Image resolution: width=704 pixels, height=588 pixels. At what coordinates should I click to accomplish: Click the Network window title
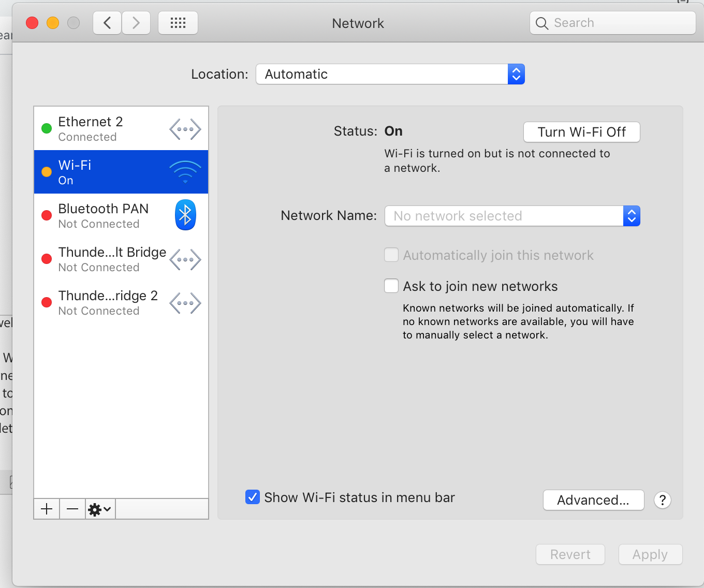point(358,23)
